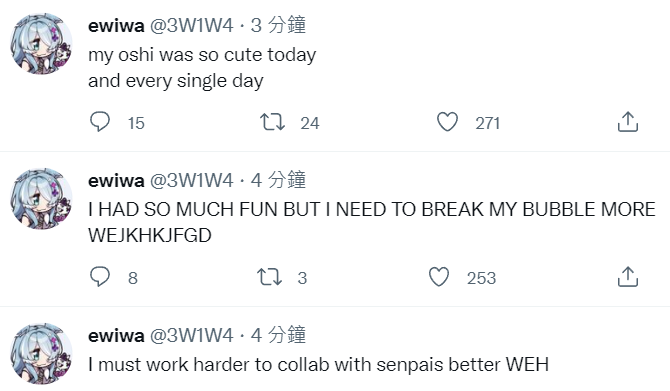Click @3W1W4 handle on the second tweet
The width and height of the screenshot is (670, 391).
coord(191,181)
